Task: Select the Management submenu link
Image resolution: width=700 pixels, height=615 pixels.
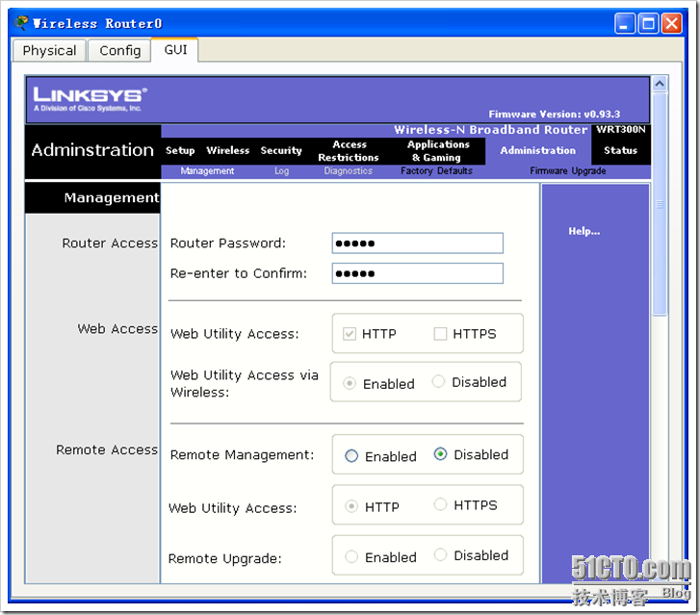Action: click(x=207, y=171)
